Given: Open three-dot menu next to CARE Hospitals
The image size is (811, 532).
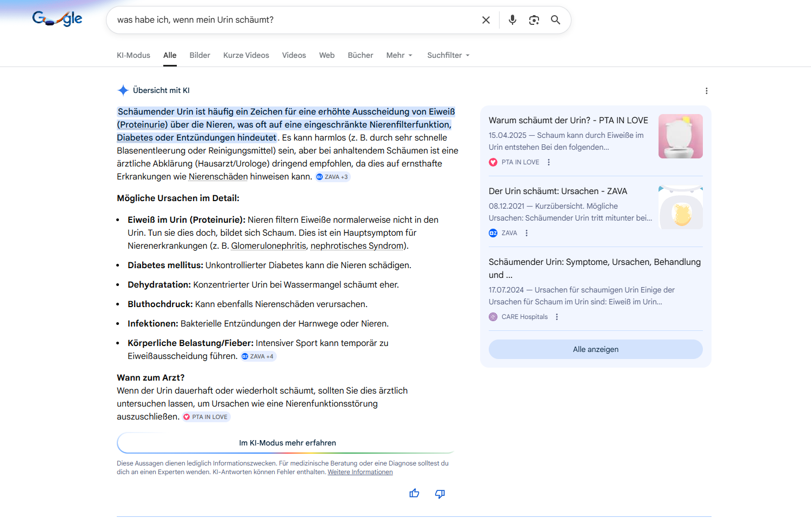Looking at the screenshot, I should [x=557, y=317].
